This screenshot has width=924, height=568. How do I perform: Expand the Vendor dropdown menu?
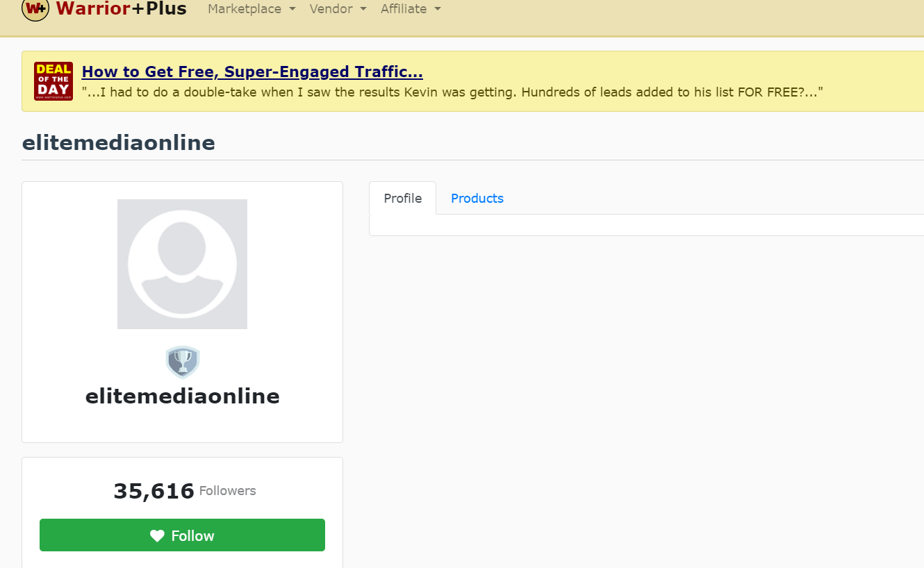point(338,9)
